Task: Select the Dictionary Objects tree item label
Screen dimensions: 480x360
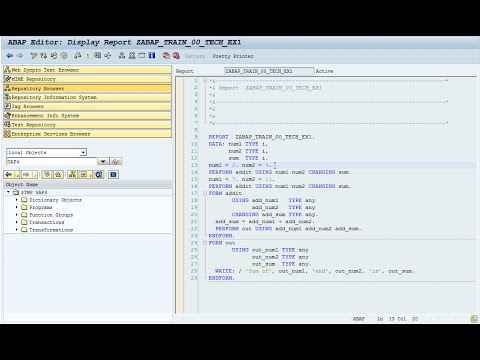Action: tap(55, 200)
